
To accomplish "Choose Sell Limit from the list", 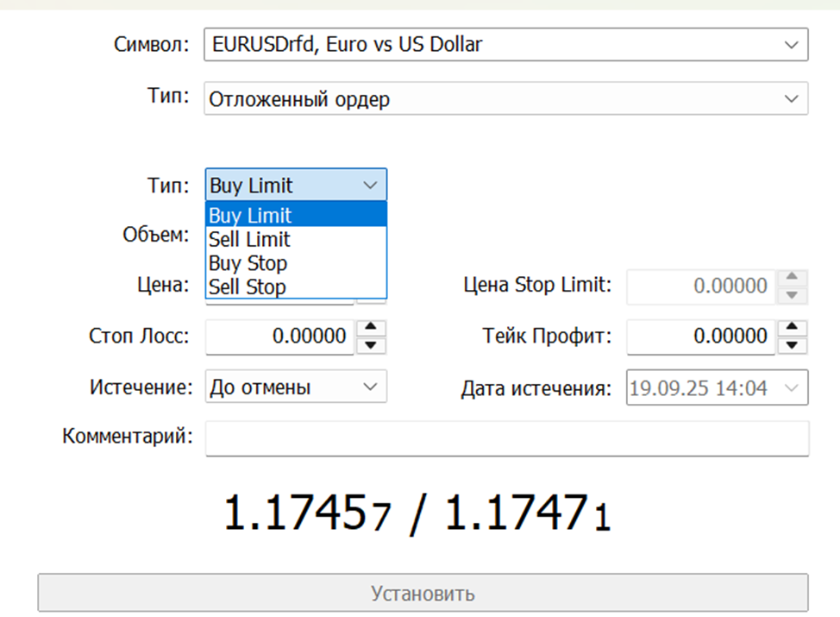I will click(x=250, y=240).
